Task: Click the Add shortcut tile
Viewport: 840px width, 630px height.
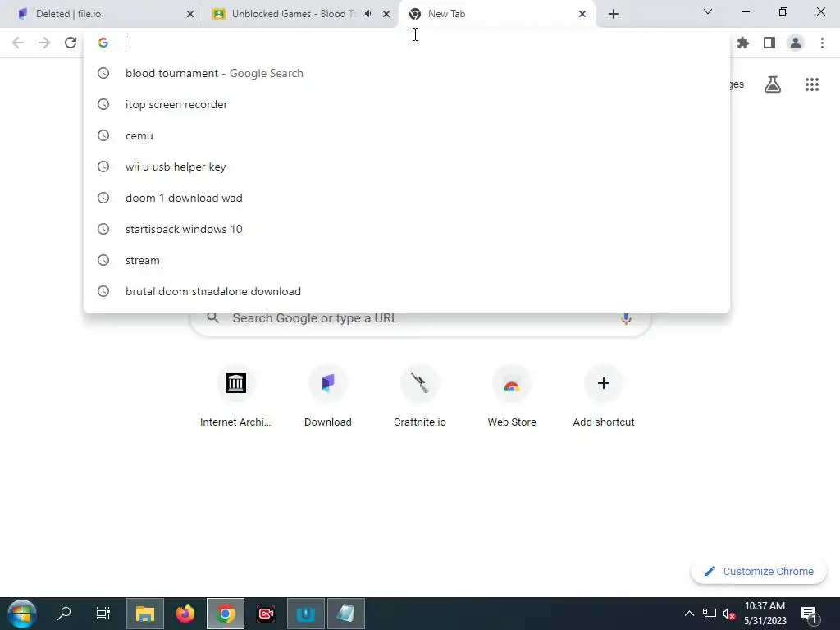Action: (x=604, y=396)
